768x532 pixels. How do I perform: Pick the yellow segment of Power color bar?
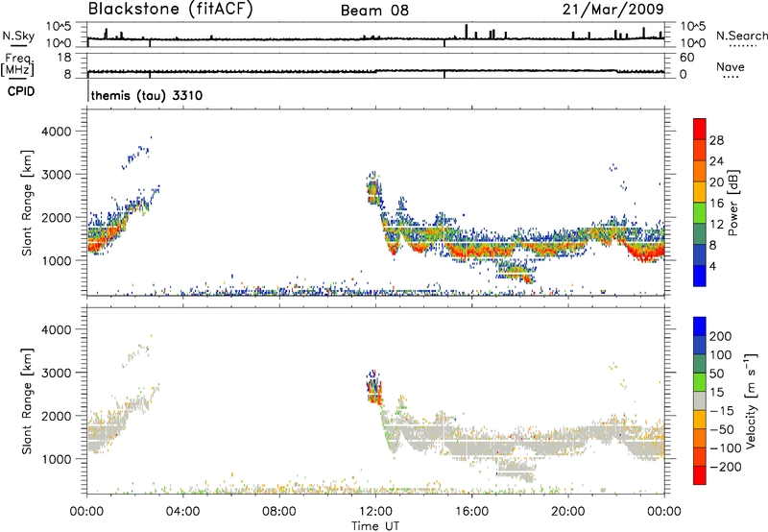700,192
